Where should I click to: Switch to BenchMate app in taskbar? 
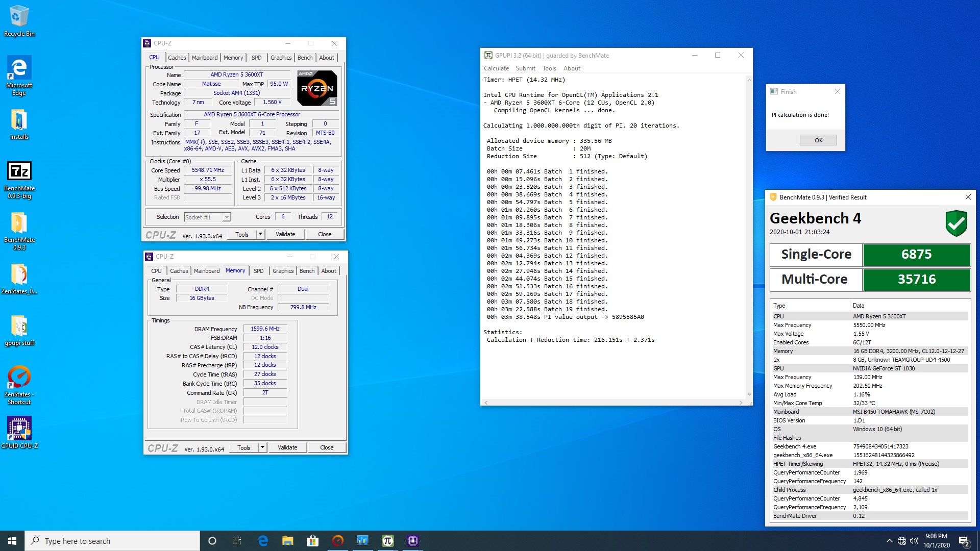(362, 541)
